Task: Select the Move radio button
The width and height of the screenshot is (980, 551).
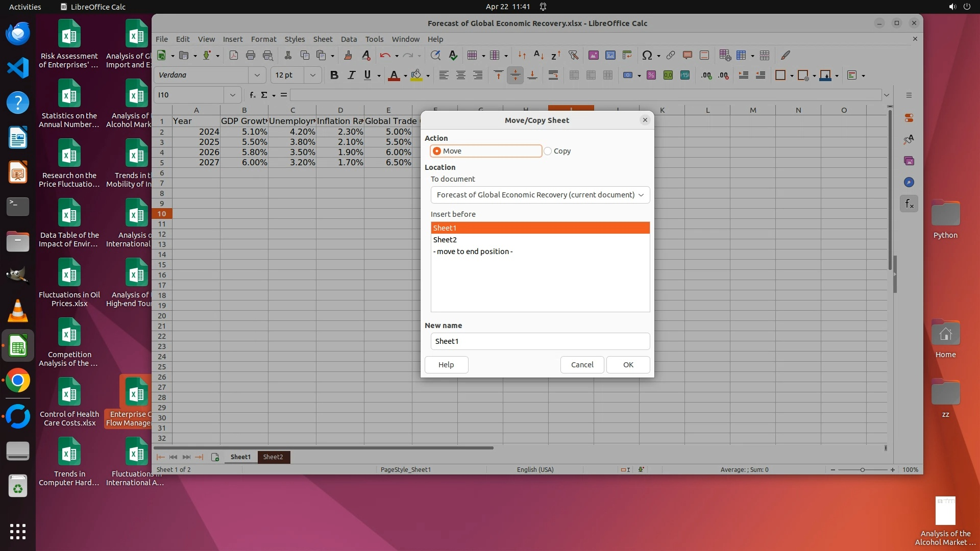Action: (437, 151)
